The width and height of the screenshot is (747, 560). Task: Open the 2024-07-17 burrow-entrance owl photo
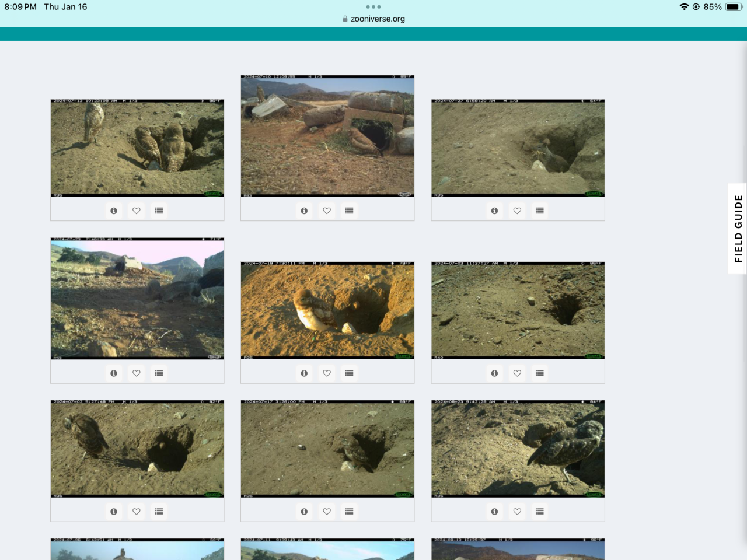[327, 449]
